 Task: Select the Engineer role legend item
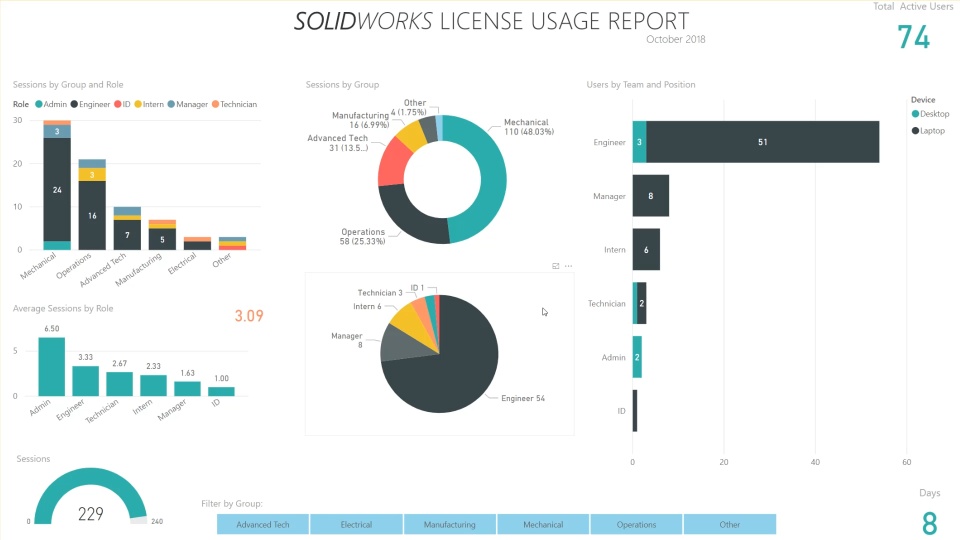tap(90, 104)
